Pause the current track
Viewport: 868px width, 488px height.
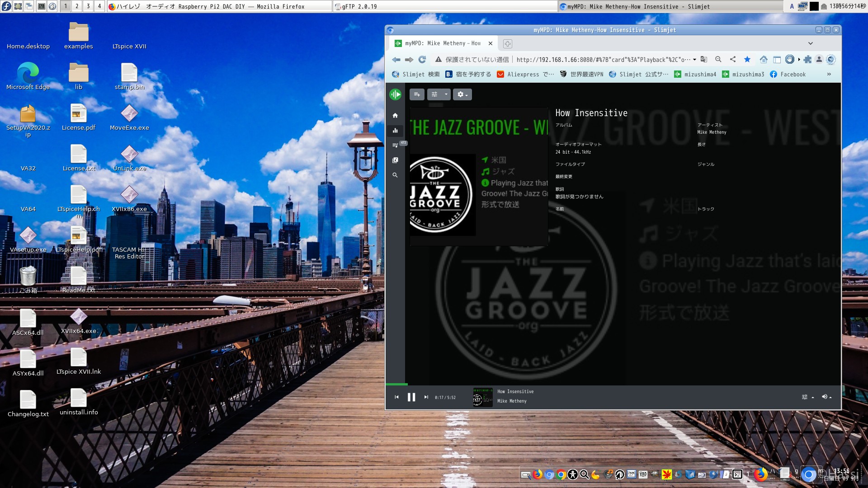click(x=411, y=397)
